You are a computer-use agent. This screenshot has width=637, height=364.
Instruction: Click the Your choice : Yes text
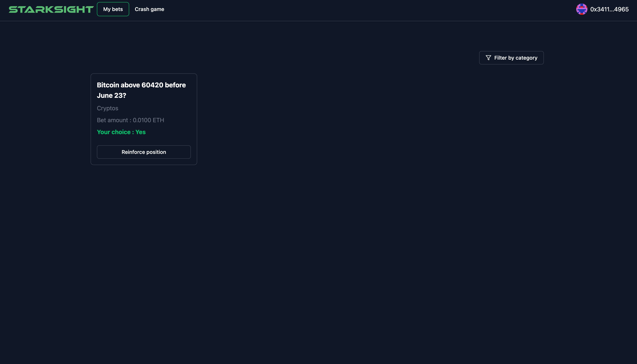point(121,132)
